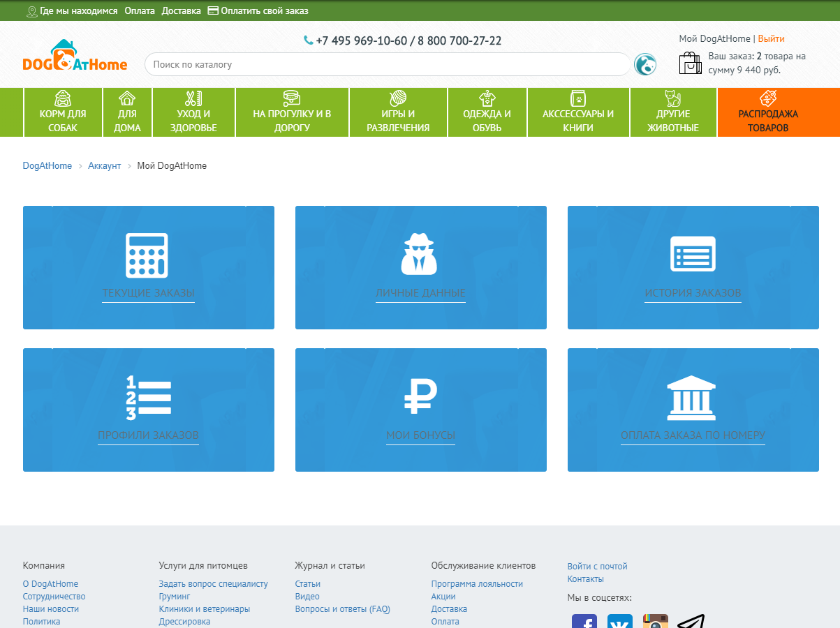Click the spy icon for personal data
Viewport: 840px width, 628px height.
pyautogui.click(x=419, y=253)
